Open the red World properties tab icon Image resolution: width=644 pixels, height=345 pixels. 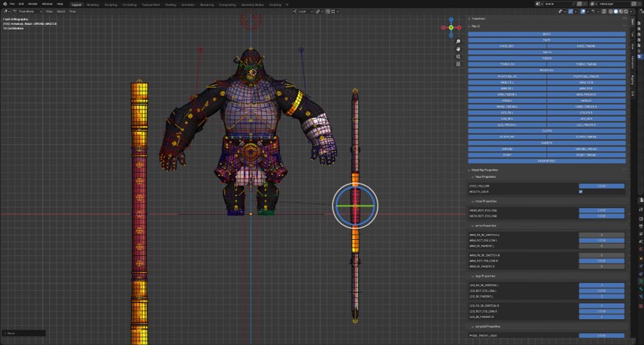[641, 249]
